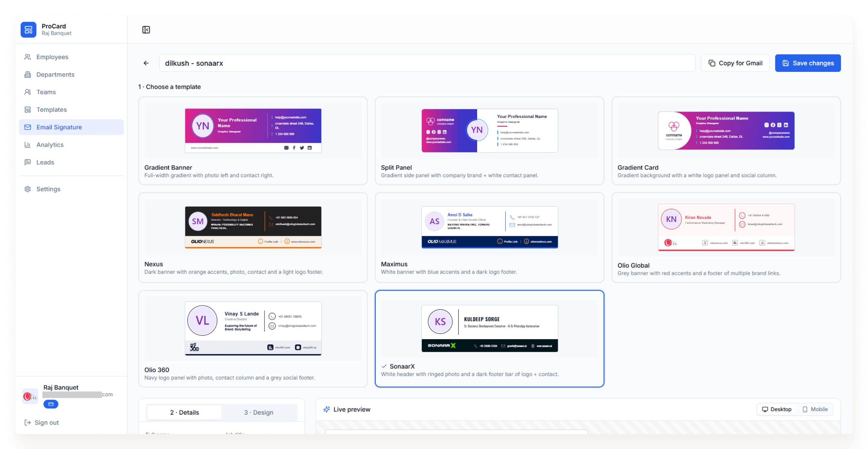The width and height of the screenshot is (868, 449).
Task: Click the blue card badge under Raj Banquet
Action: 51,404
